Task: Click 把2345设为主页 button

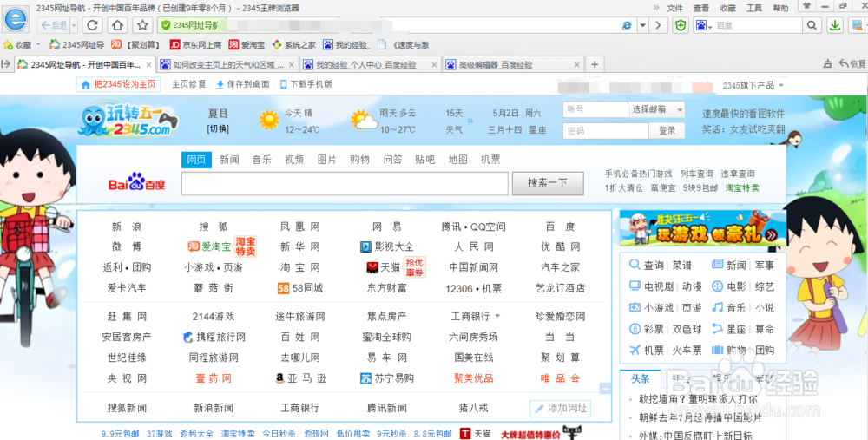Action: (x=118, y=85)
